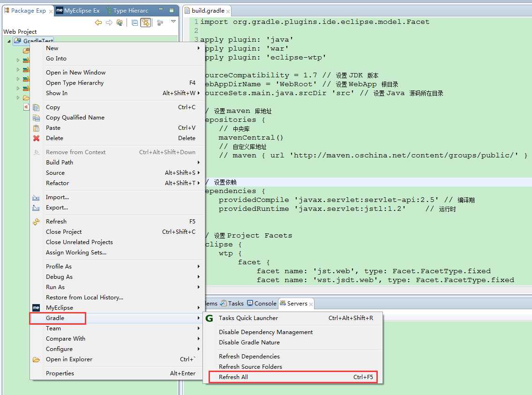
Task: Click the Collapse All icon in Package Explorer
Action: 135,22
